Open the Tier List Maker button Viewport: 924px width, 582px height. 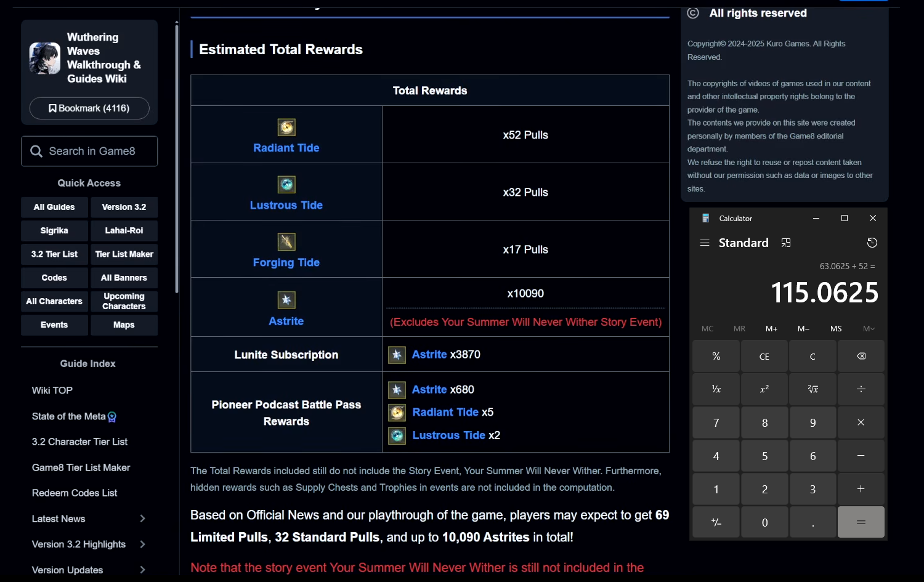coord(124,254)
